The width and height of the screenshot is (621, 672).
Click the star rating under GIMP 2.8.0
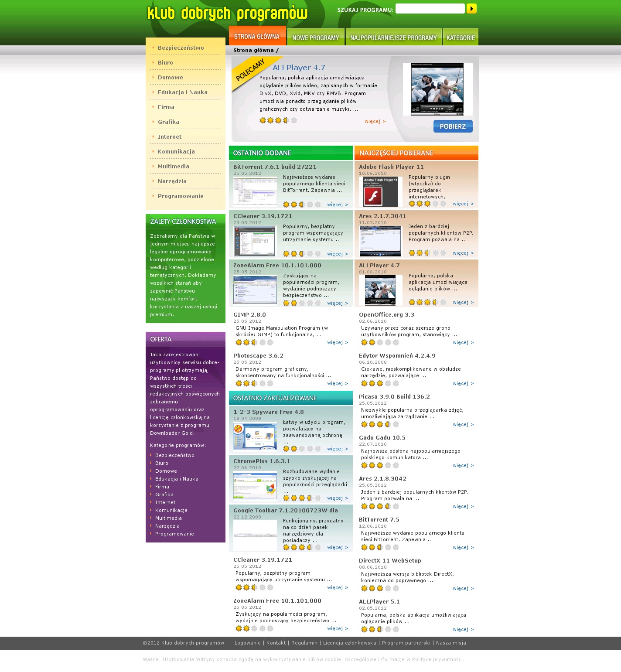[254, 342]
